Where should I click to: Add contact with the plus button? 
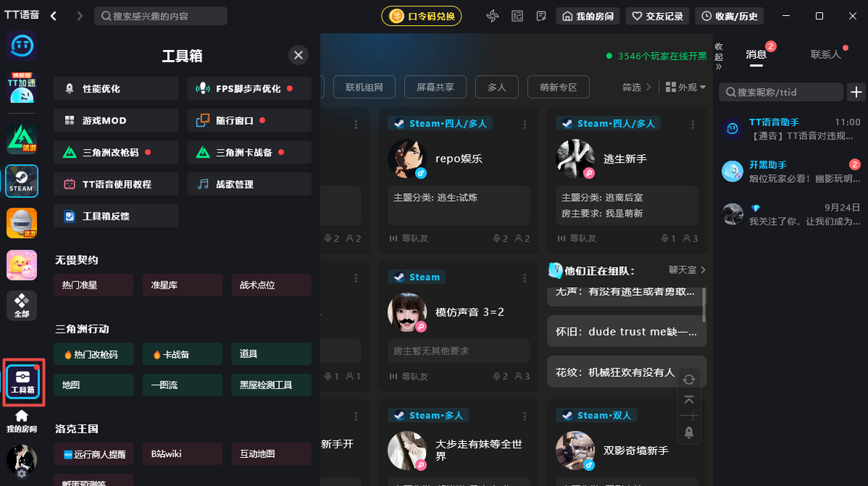point(856,92)
